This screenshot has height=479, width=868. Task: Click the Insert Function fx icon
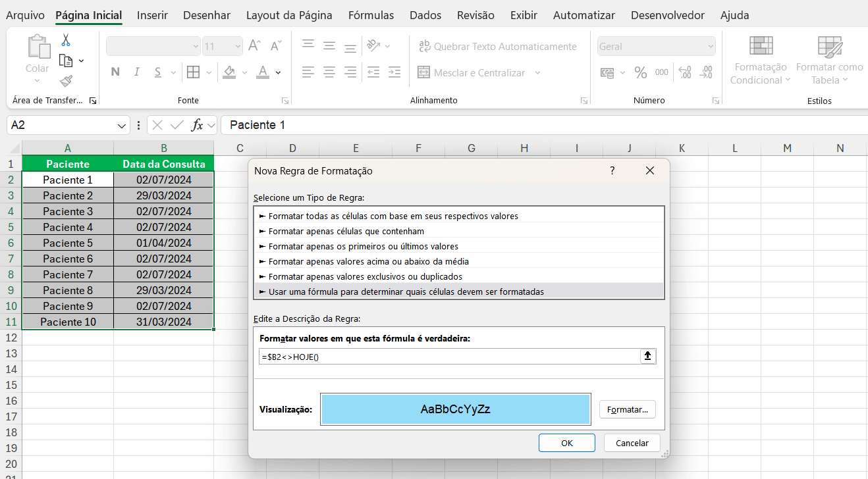[x=197, y=125]
